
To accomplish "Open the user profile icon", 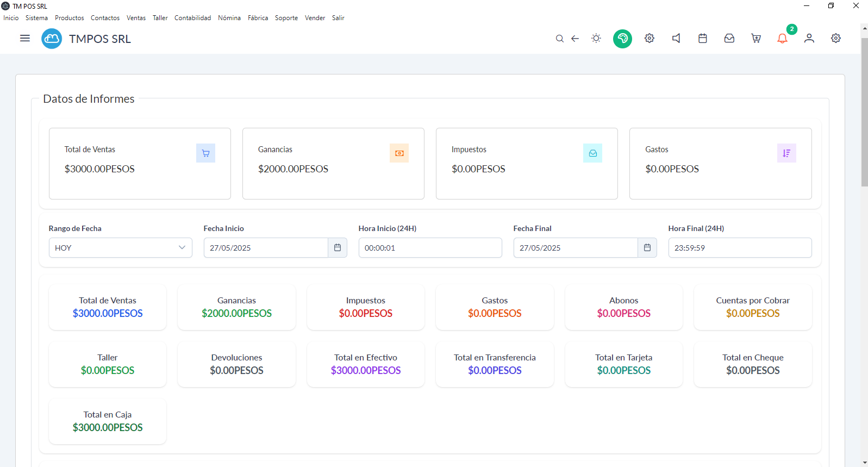I will tap(809, 38).
